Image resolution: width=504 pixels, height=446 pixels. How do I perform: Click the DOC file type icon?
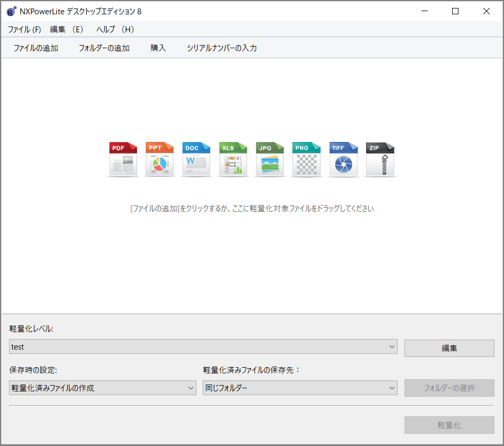click(196, 159)
